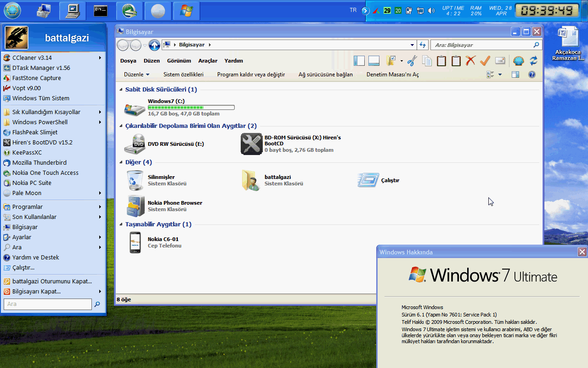
Task: Click the magnifier in Bilgisayar search box
Action: pos(536,45)
